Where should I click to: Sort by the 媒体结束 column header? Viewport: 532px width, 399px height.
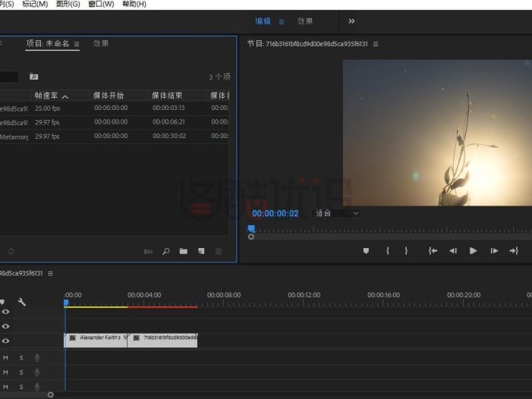pyautogui.click(x=167, y=96)
